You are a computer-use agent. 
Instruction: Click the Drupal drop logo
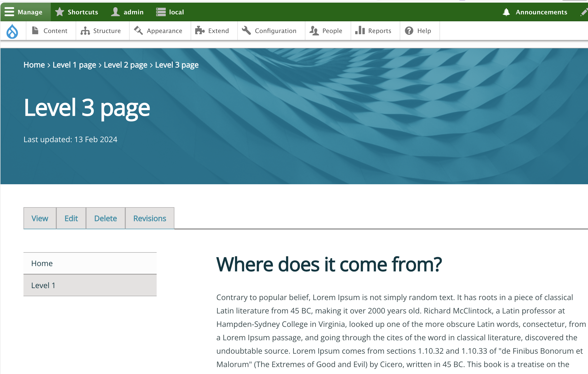pos(13,31)
